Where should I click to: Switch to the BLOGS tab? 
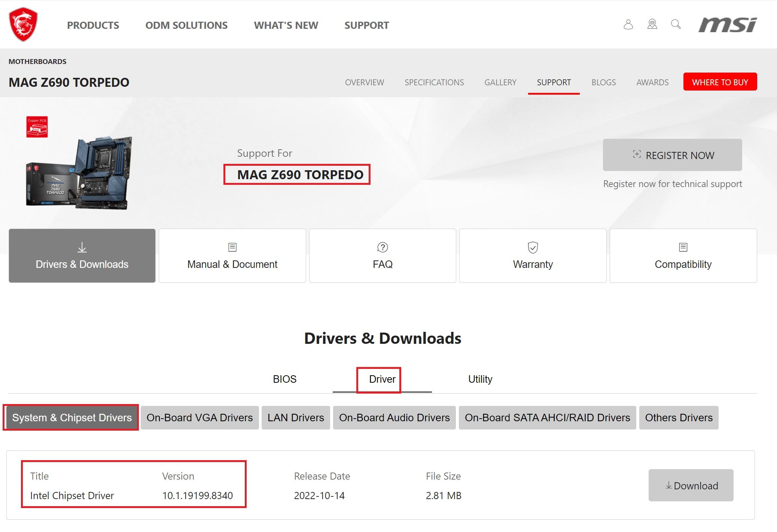[x=604, y=82]
